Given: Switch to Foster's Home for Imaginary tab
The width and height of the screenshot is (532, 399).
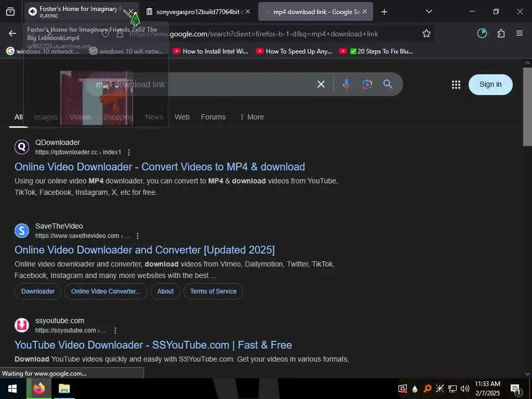Looking at the screenshot, I should pos(82,12).
